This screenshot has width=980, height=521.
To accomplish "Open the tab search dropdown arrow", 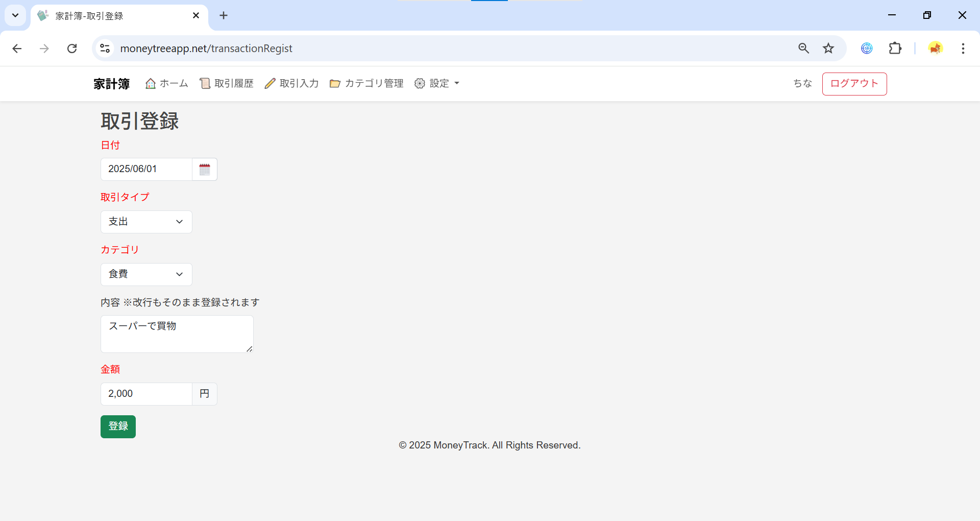I will coord(15,15).
